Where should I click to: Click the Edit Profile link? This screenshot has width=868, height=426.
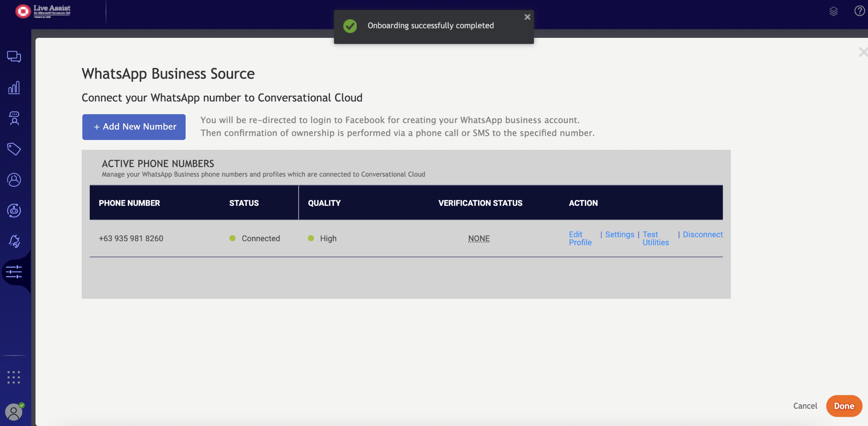[x=580, y=238]
